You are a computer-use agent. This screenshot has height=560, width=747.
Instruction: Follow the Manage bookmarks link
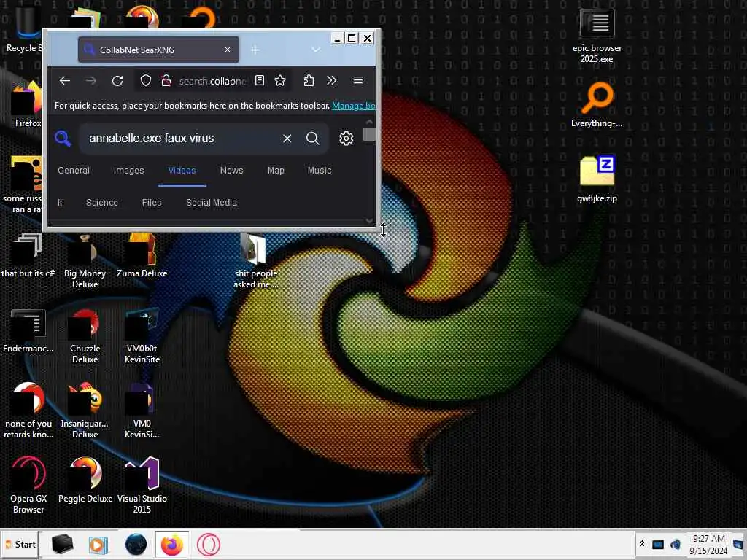pyautogui.click(x=354, y=106)
